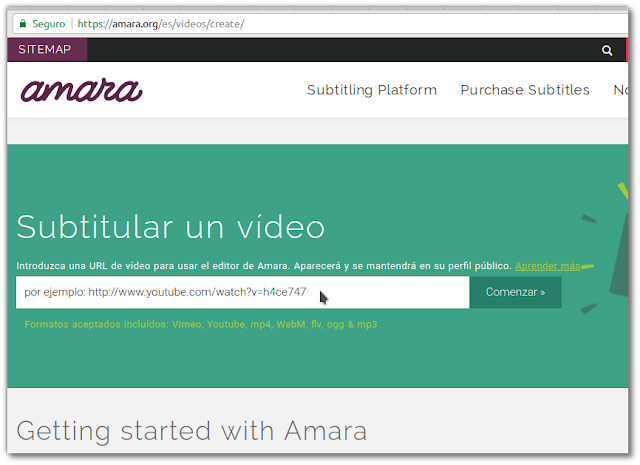Image resolution: width=640 pixels, height=465 pixels.
Task: Click the accepted formats text line
Action: coord(201,325)
